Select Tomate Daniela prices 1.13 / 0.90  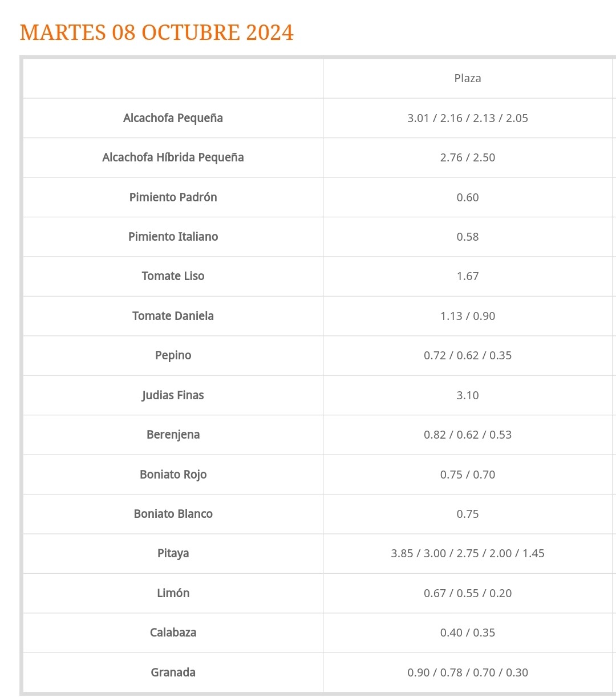point(468,316)
